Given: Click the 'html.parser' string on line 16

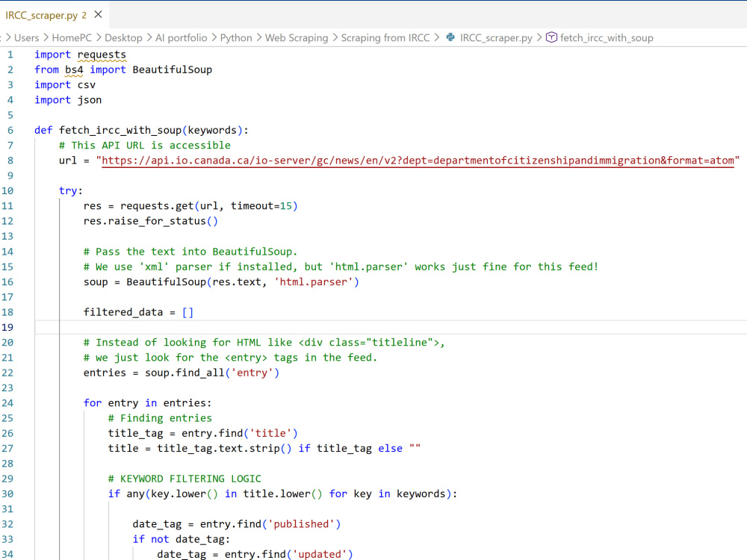Looking at the screenshot, I should coord(314,282).
